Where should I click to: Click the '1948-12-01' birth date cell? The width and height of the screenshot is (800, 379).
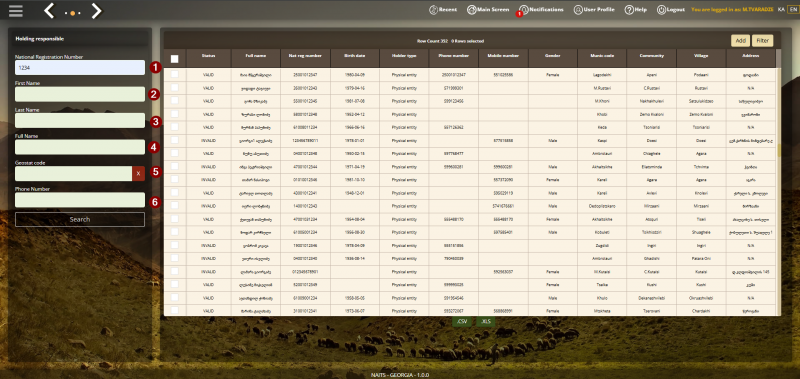click(x=355, y=192)
